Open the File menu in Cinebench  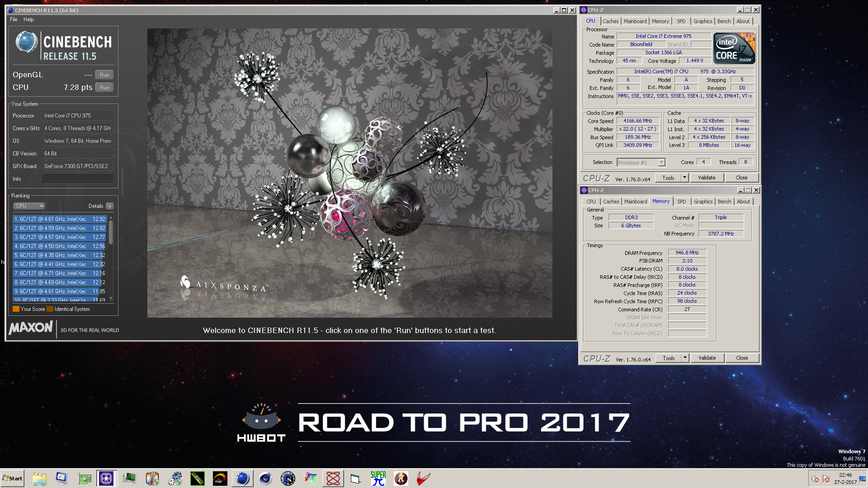click(x=14, y=19)
